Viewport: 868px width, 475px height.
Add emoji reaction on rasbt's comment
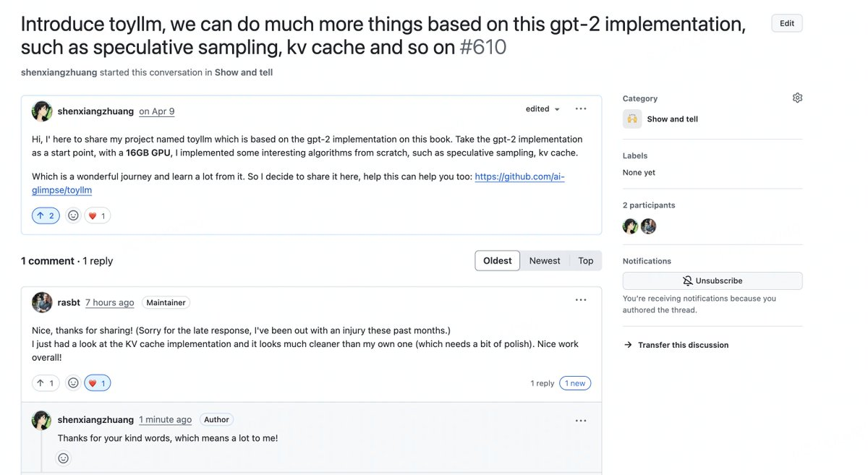tap(73, 383)
